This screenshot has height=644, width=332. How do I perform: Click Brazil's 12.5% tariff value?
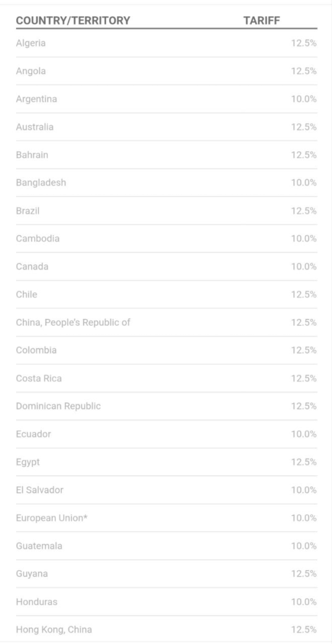point(303,210)
